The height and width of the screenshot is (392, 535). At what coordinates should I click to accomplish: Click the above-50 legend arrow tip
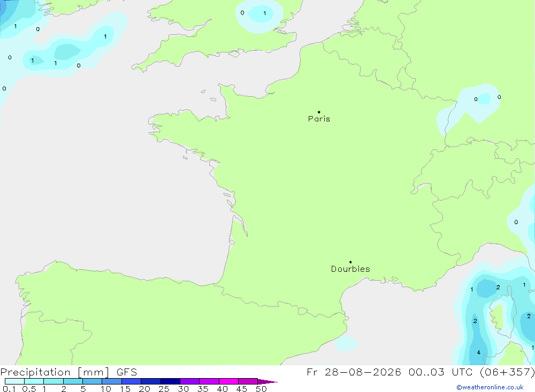click(267, 381)
